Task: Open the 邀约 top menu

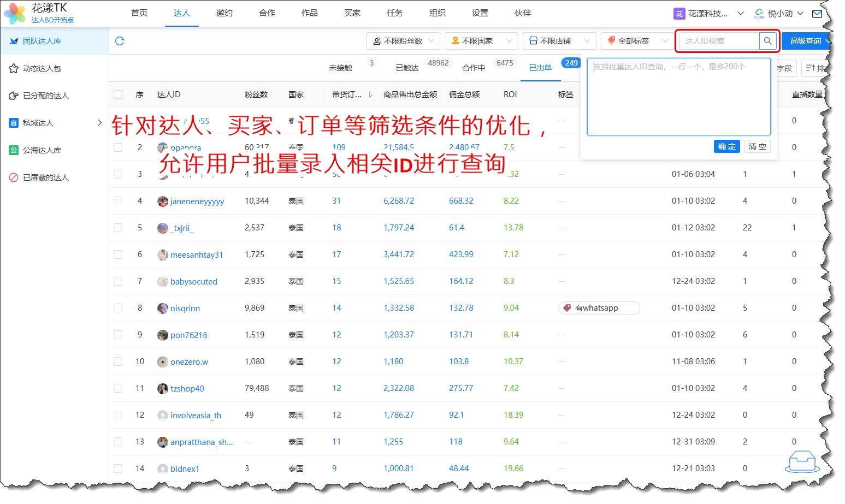Action: (224, 13)
